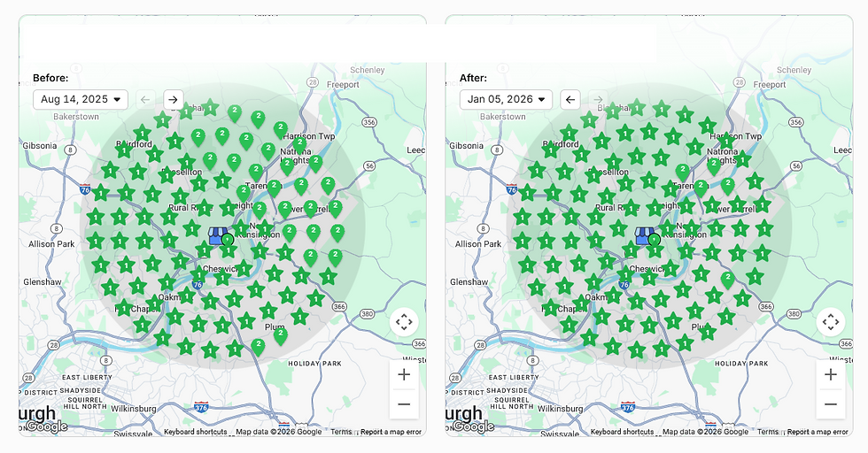Open the Aug 14, 2025 date dropdown
The width and height of the screenshot is (868, 453).
(x=81, y=100)
